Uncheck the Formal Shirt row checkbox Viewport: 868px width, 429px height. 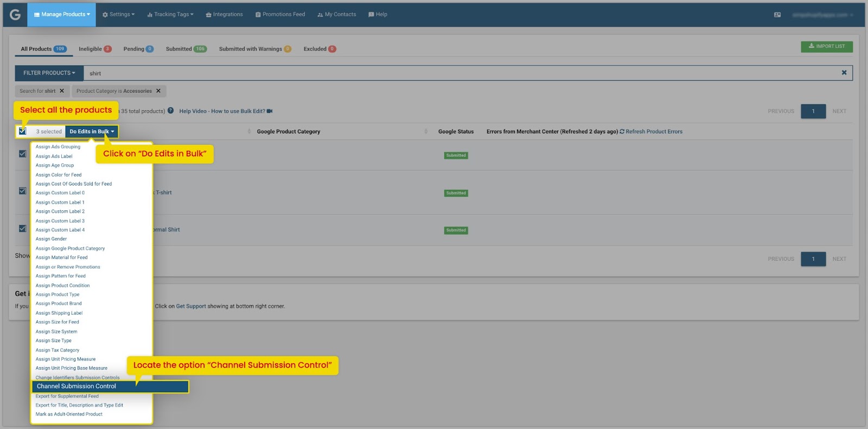pos(22,229)
